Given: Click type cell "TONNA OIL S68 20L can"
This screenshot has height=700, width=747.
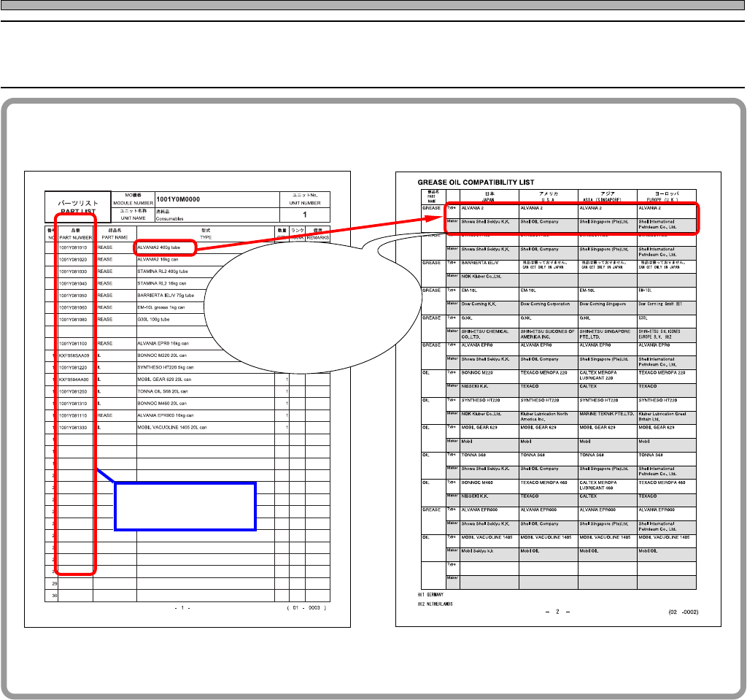Looking at the screenshot, I should click(x=163, y=392).
